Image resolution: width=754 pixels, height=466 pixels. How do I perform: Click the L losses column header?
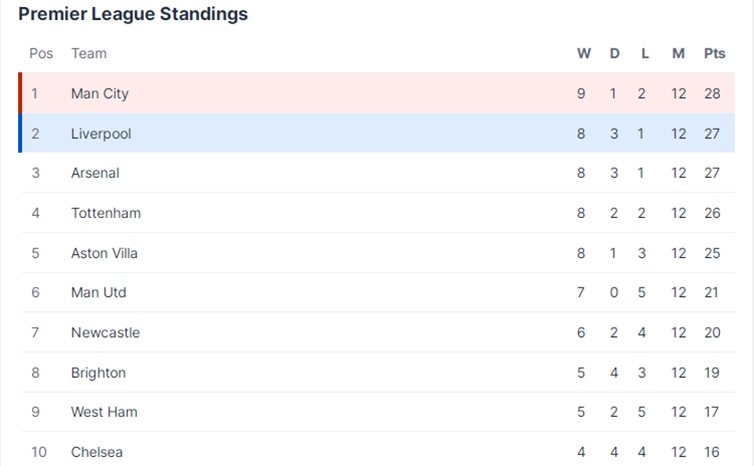tap(645, 53)
